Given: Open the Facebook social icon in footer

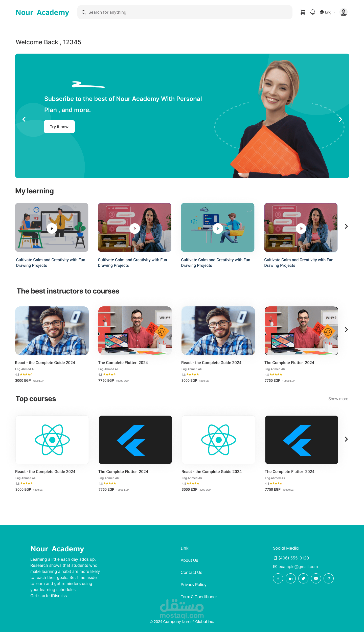Looking at the screenshot, I should click(x=278, y=578).
